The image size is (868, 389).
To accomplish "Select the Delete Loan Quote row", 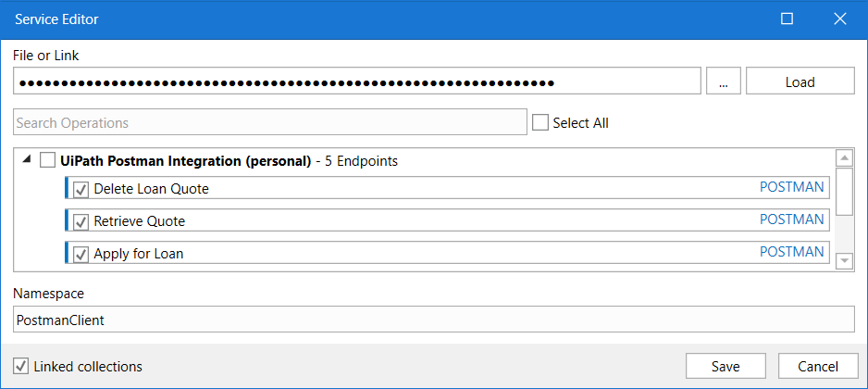I will click(x=416, y=189).
